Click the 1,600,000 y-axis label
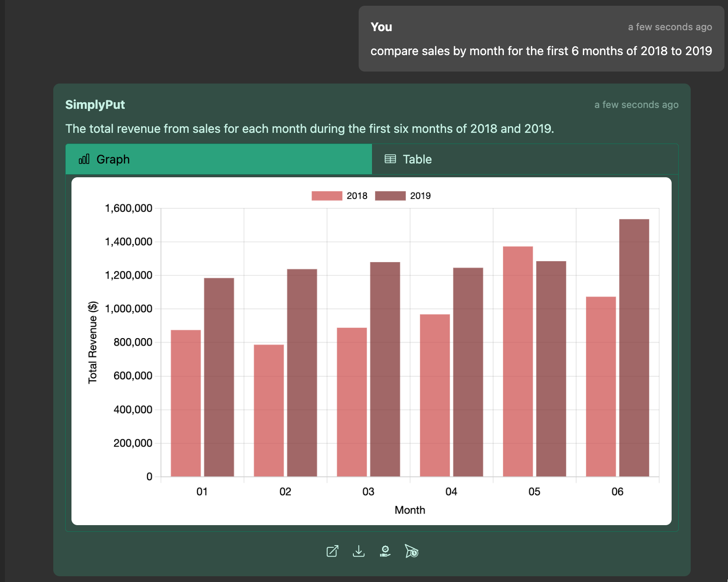This screenshot has height=582, width=728. tap(128, 208)
